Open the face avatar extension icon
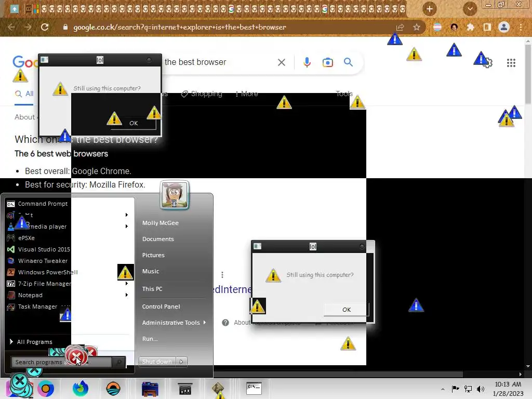Viewport: 532px width, 399px height. [454, 27]
